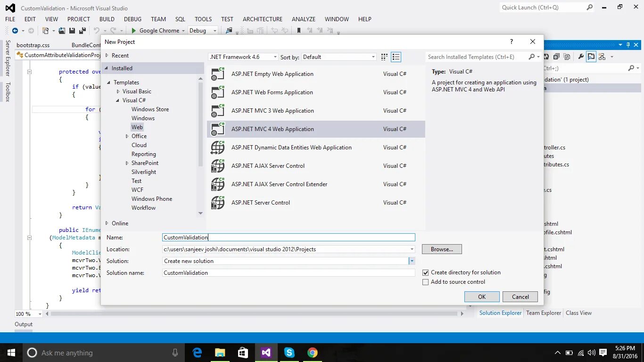644x362 pixels.
Task: Open the PROJECT menu
Action: (78, 19)
